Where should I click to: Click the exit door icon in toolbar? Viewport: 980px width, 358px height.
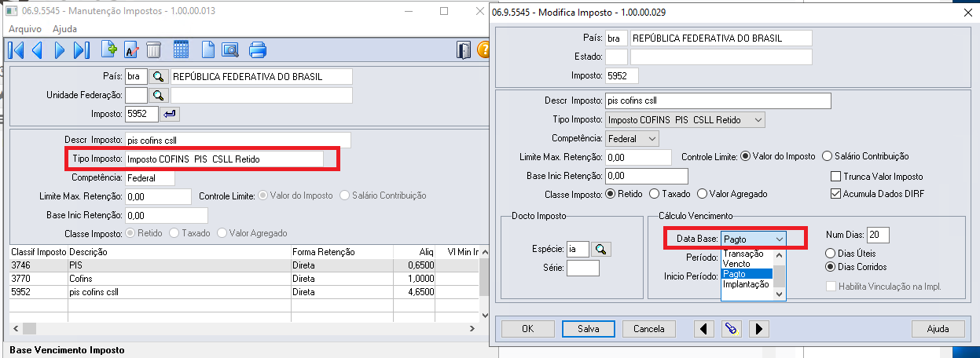tap(464, 51)
